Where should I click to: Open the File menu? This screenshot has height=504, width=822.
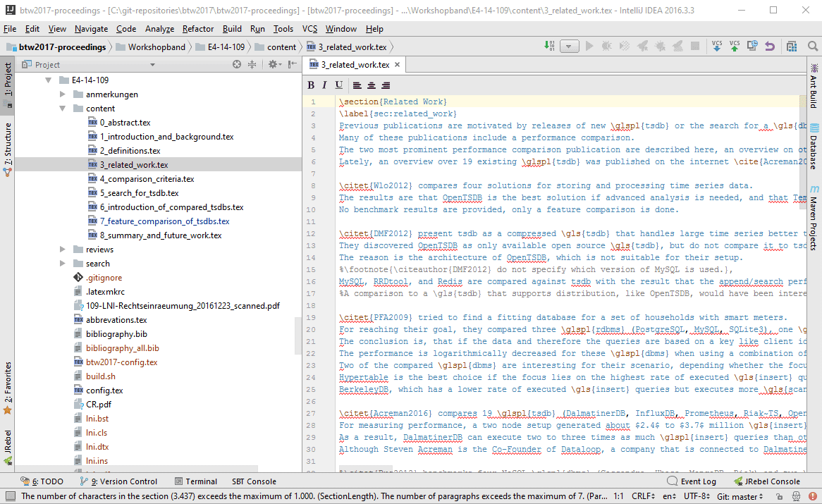point(10,29)
